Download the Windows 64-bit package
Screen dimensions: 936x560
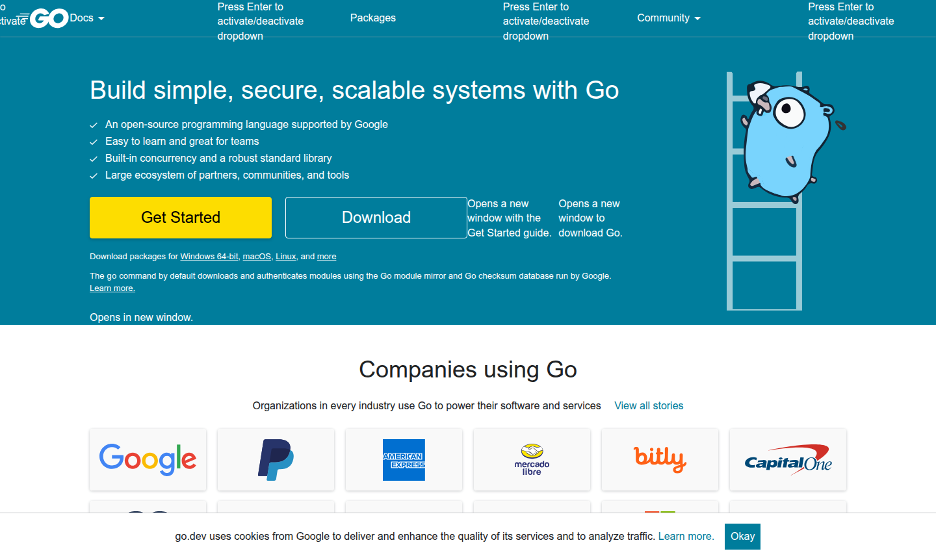[209, 256]
